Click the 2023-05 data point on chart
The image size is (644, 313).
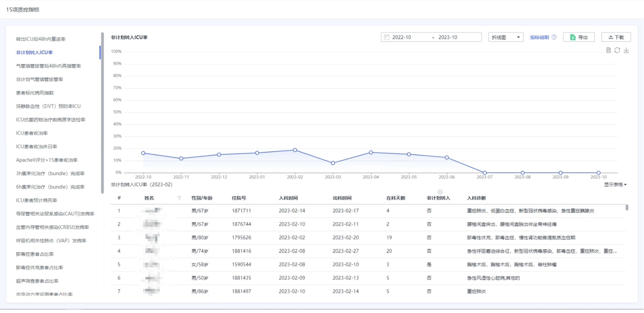[409, 154]
